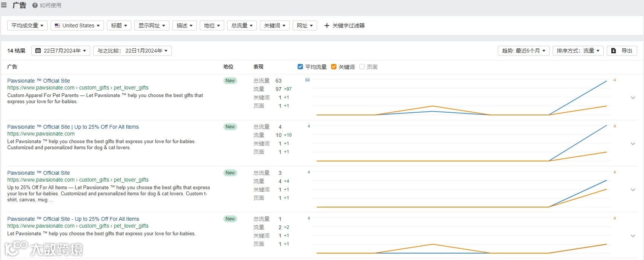Click the export download icon
The image size is (644, 260).
pyautogui.click(x=614, y=51)
